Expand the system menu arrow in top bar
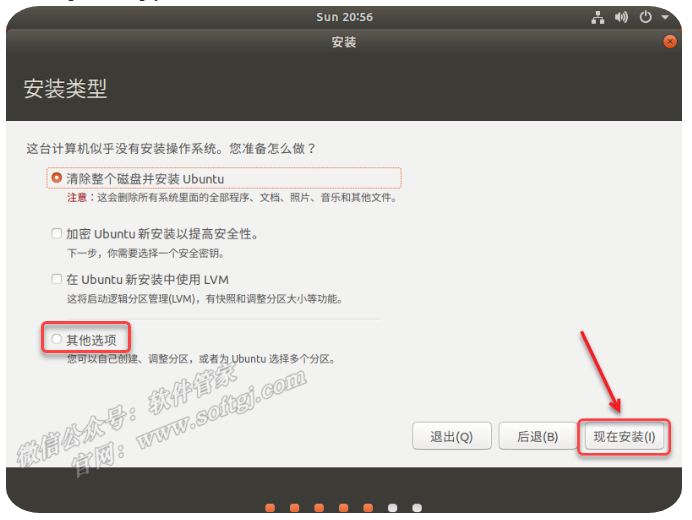 click(665, 17)
